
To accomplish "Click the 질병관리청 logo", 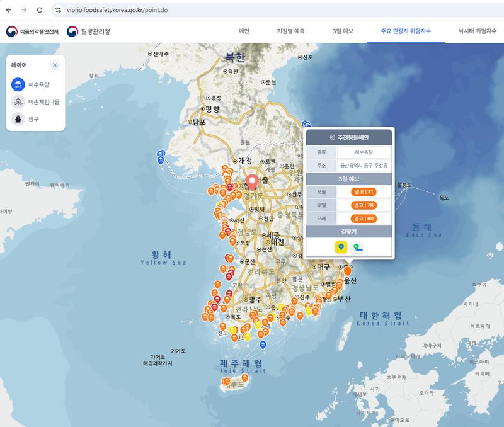I will point(88,31).
